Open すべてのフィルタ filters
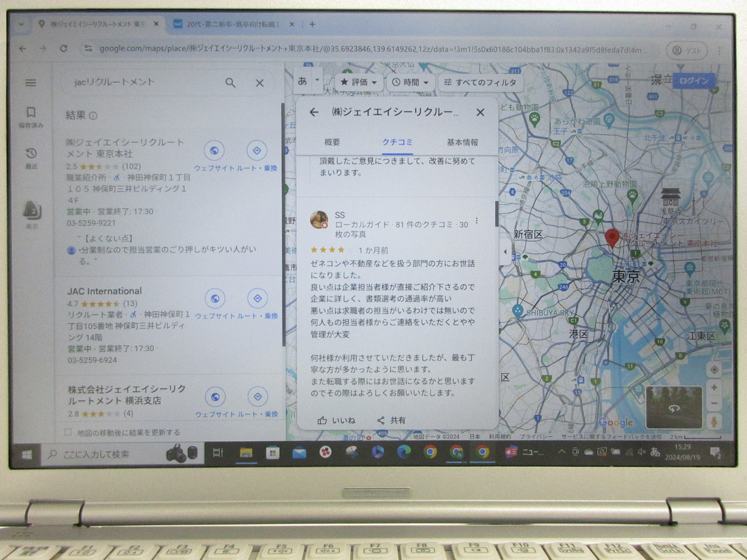This screenshot has width=747, height=560. click(480, 82)
